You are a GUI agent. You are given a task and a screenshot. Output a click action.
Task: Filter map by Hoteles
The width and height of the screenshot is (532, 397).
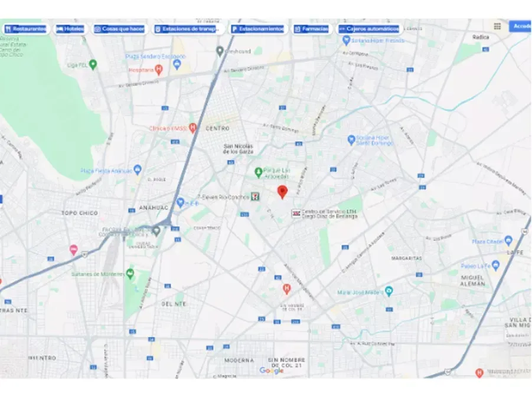click(70, 29)
